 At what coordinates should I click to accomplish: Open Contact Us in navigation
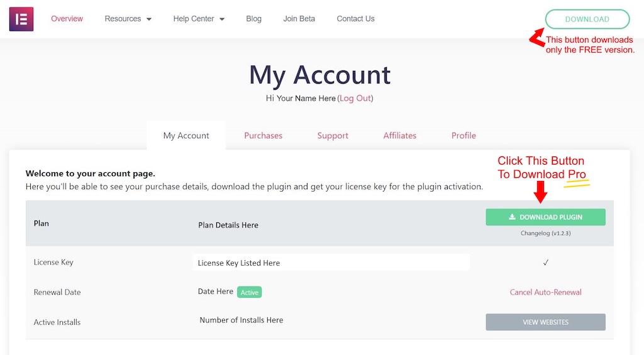(355, 18)
